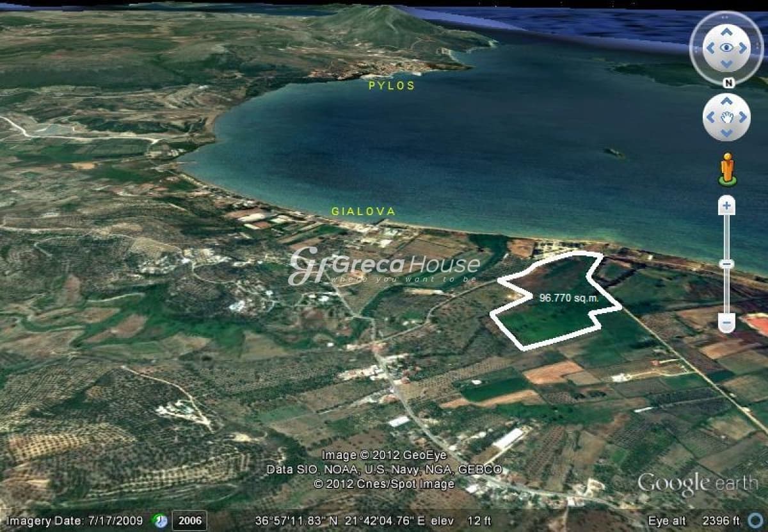Click the GIALOVA place label
Image resolution: width=768 pixels, height=532 pixels.
coord(364,211)
